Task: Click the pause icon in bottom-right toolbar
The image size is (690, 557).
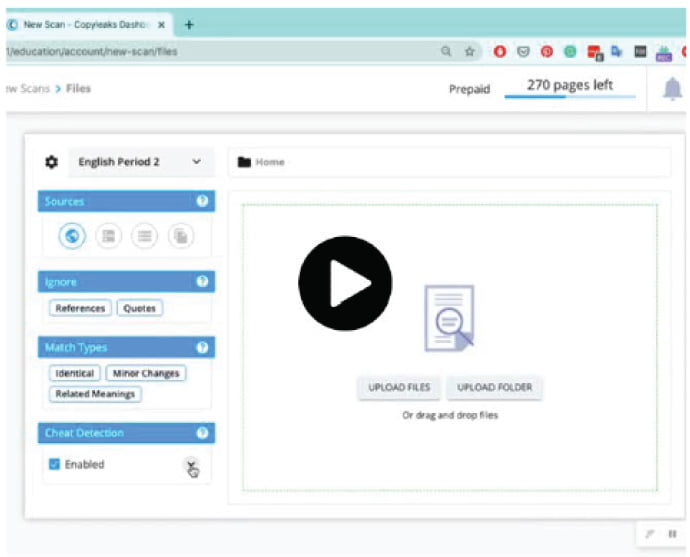Action: [x=672, y=534]
